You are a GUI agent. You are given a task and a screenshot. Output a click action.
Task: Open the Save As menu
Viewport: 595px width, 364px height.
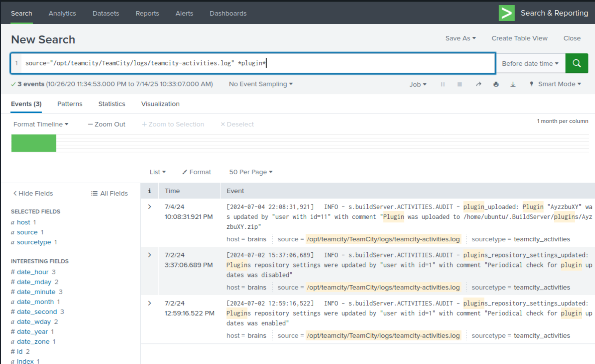point(461,38)
